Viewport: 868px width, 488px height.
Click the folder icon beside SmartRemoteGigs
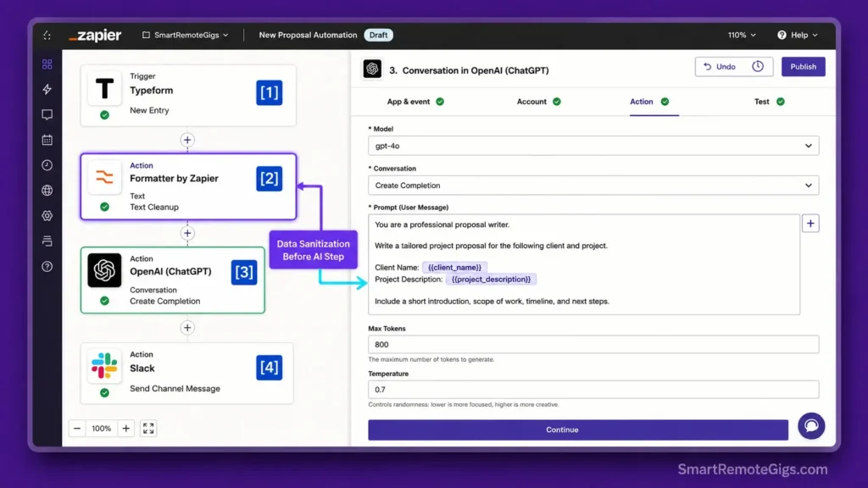pyautogui.click(x=146, y=35)
